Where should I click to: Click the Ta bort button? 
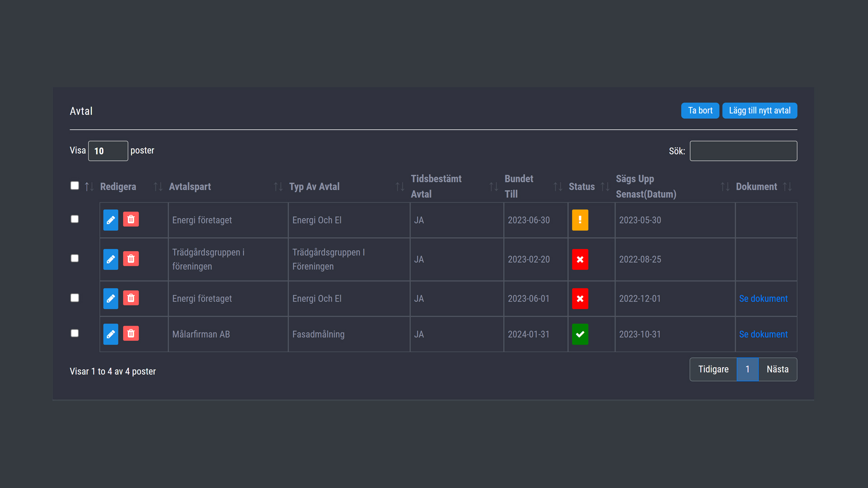click(x=700, y=111)
